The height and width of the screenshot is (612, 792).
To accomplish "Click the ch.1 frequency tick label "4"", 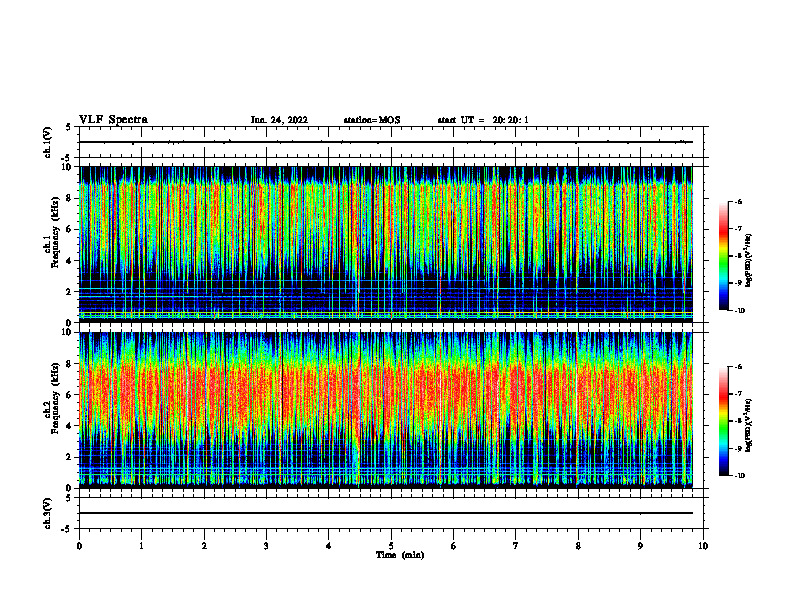I will 70,261.
